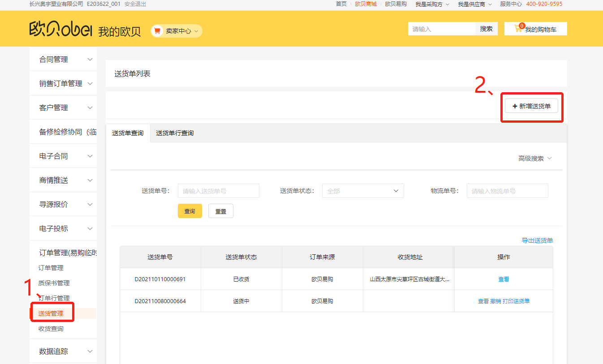603x364 pixels.
Task: Expand 商情推送 sidebar section
Action: coord(63,180)
